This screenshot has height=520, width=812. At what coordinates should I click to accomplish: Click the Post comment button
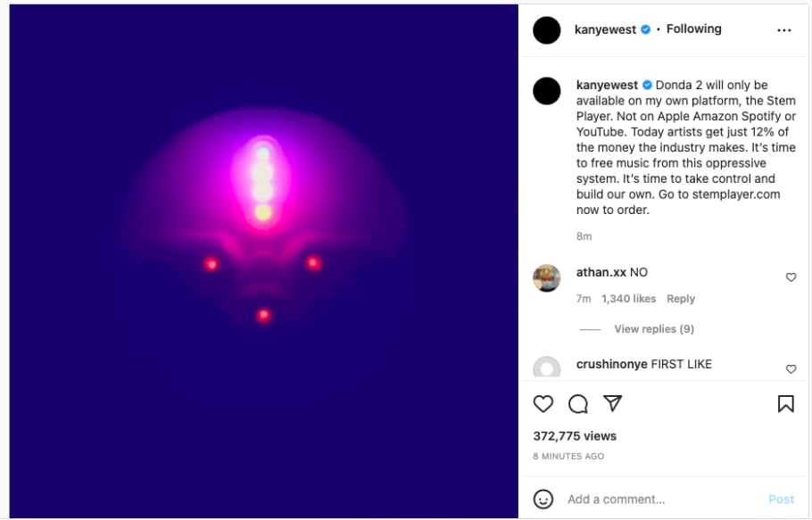[781, 499]
